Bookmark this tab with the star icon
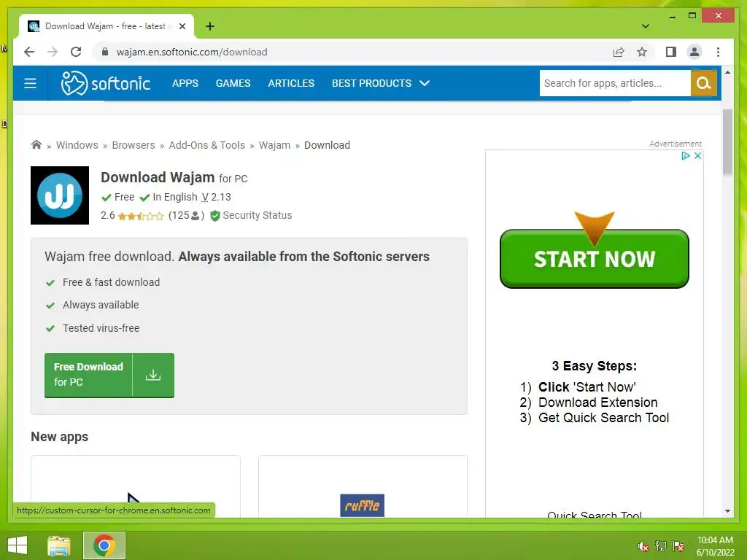Image resolution: width=747 pixels, height=560 pixels. pos(642,52)
